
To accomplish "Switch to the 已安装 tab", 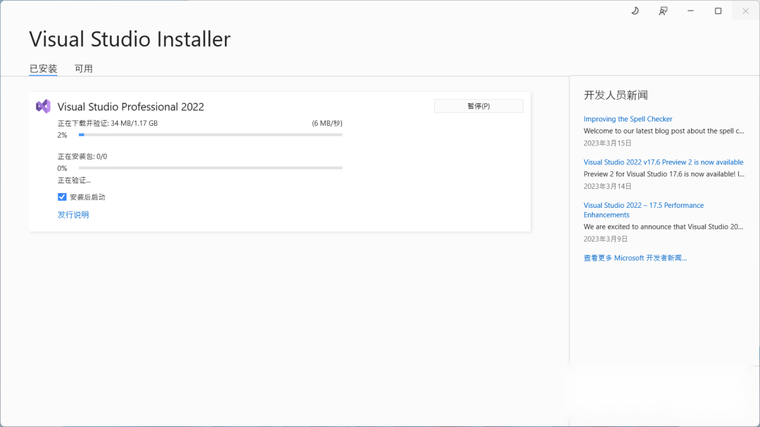I will (x=43, y=69).
